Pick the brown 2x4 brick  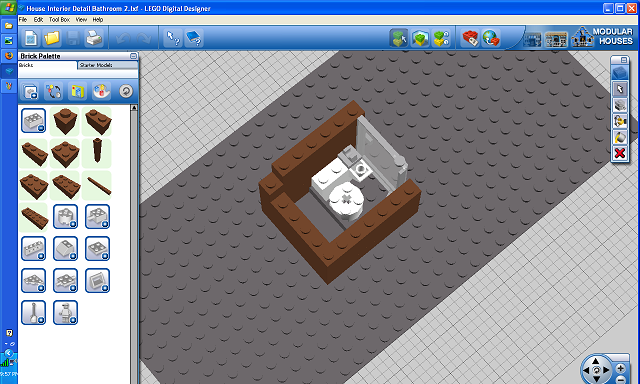click(65, 185)
